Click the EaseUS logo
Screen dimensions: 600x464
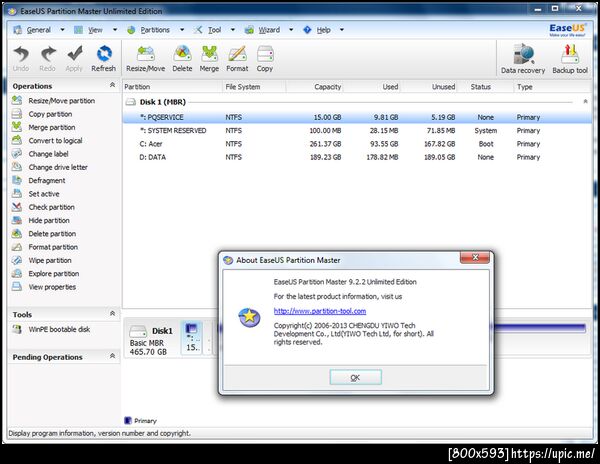coord(567,30)
